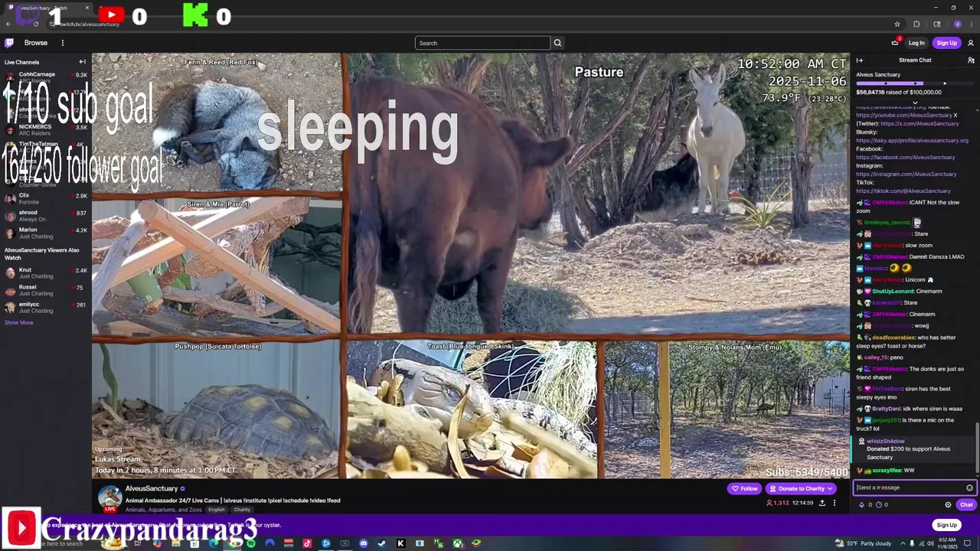The image size is (980, 551).
Task: Open the user account icon menu
Action: click(x=971, y=43)
